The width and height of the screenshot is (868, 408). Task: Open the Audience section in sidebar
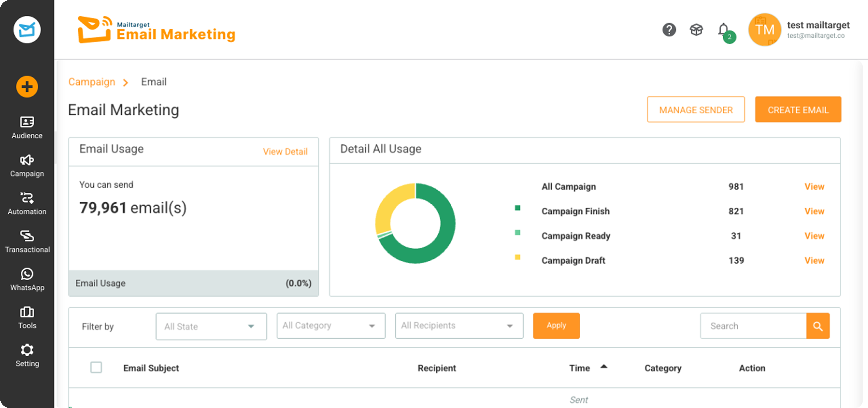(x=27, y=127)
